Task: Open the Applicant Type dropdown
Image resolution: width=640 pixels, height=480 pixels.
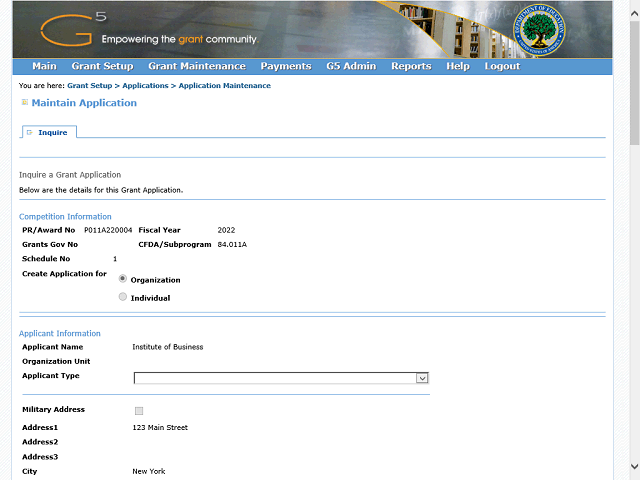Action: point(281,378)
